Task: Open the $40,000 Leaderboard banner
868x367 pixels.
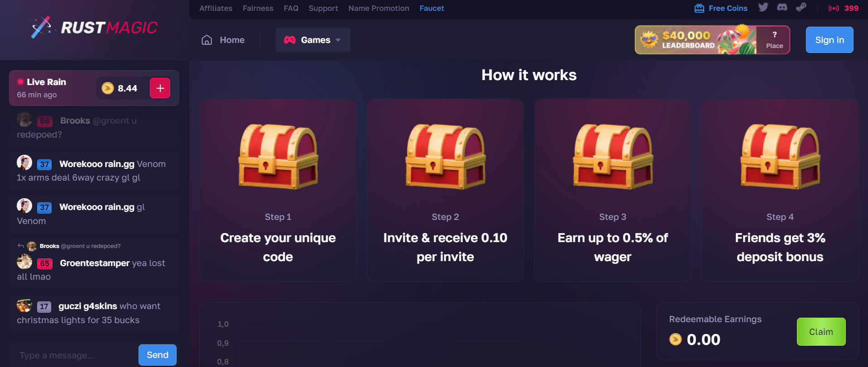Action: tap(712, 40)
